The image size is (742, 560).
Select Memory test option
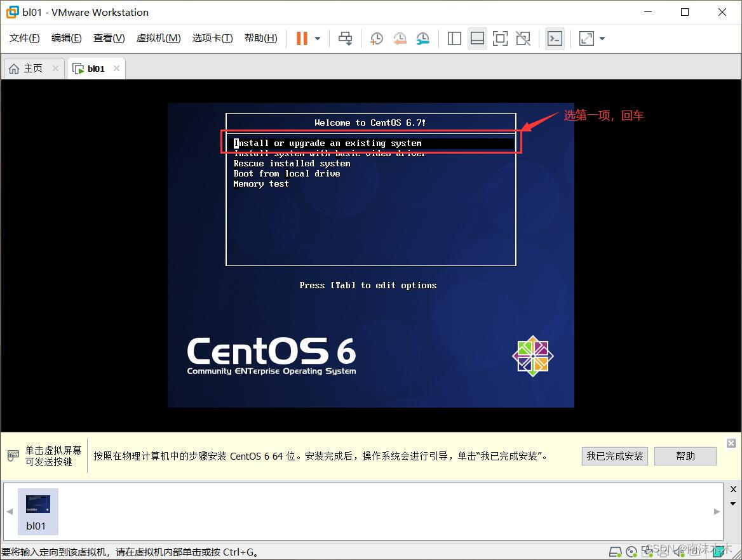pos(260,184)
